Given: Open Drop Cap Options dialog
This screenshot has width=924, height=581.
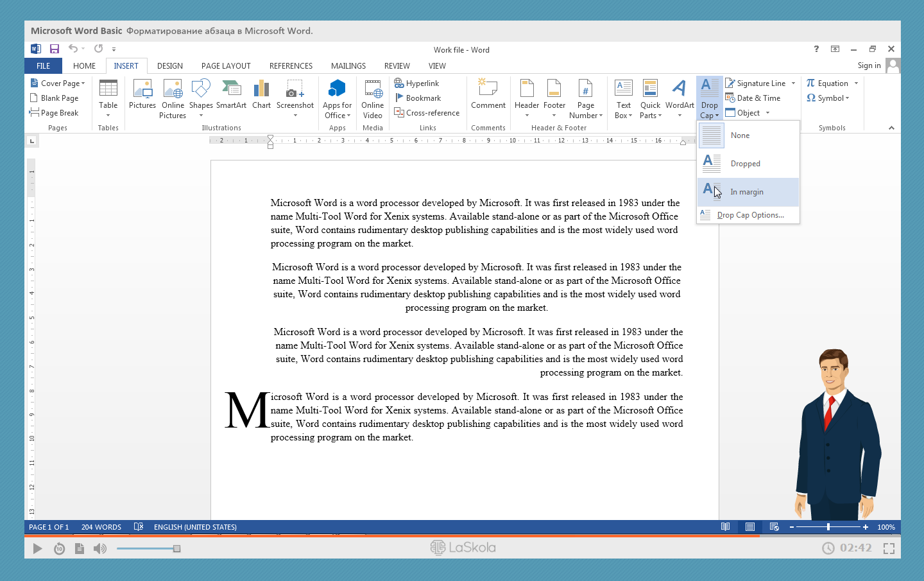Looking at the screenshot, I should coord(749,215).
